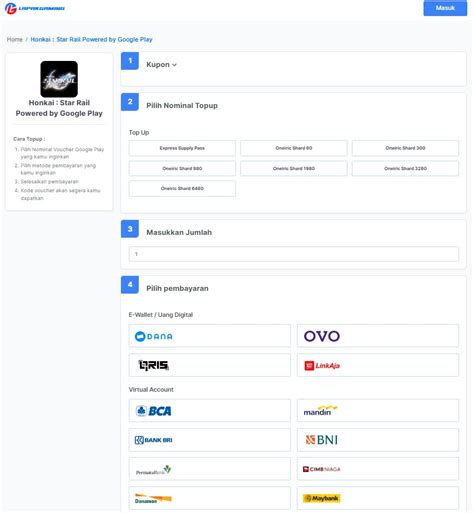
Task: Choose Mandiri virtual account
Action: (378, 411)
